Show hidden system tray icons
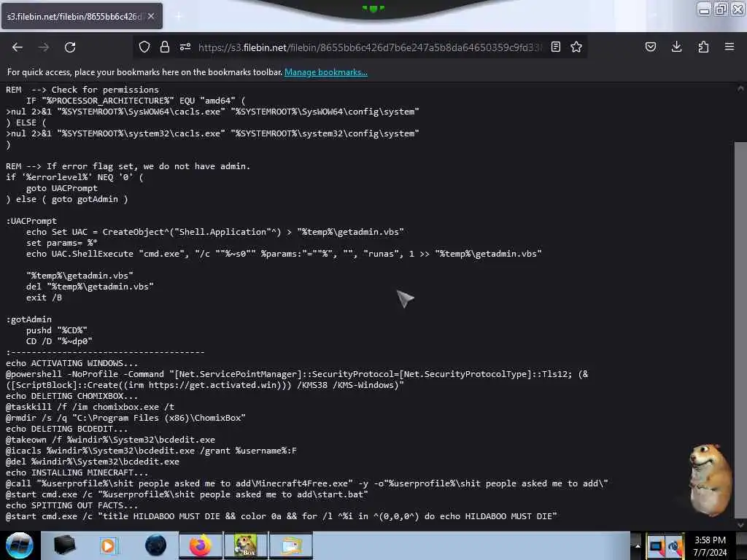 (638, 545)
